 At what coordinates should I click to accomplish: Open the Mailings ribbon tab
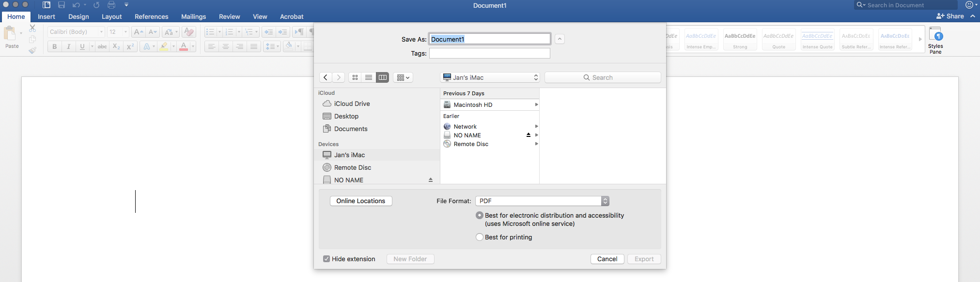pos(193,16)
